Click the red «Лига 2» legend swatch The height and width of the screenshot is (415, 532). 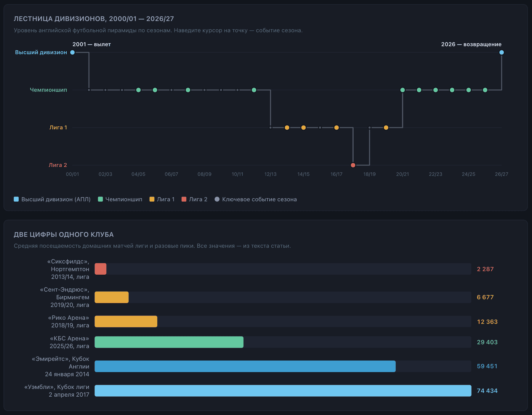pyautogui.click(x=184, y=199)
